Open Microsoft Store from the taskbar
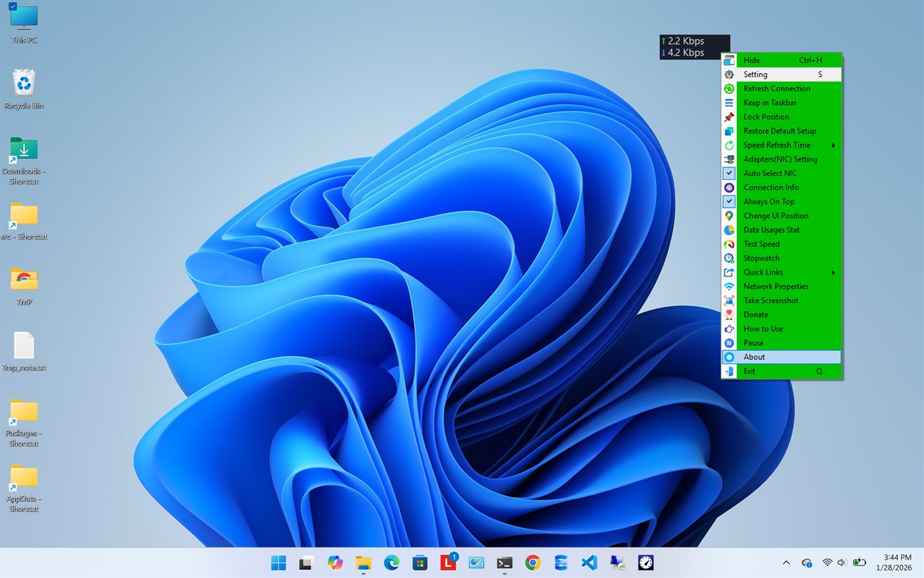The image size is (924, 578). pos(419,563)
